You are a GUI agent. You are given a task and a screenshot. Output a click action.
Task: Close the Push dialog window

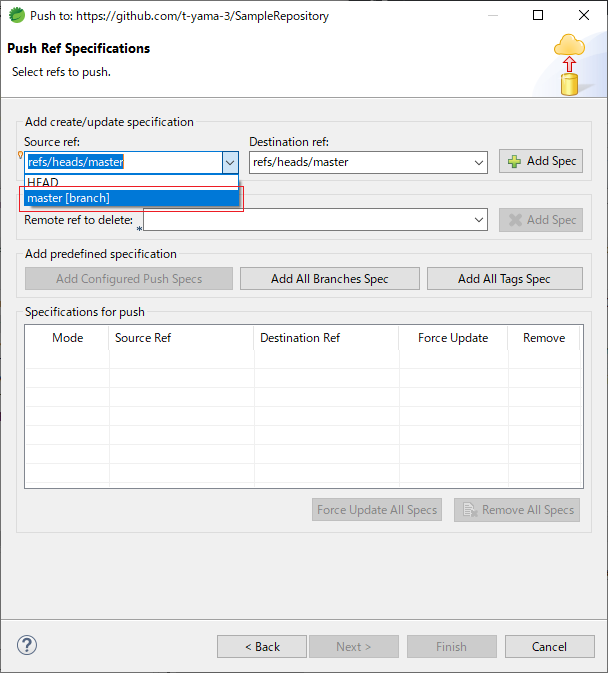pos(584,15)
